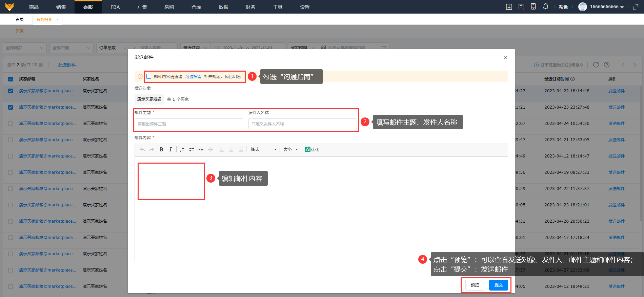Switch to the 首页 tab
The image size is (644, 297).
coord(20,19)
